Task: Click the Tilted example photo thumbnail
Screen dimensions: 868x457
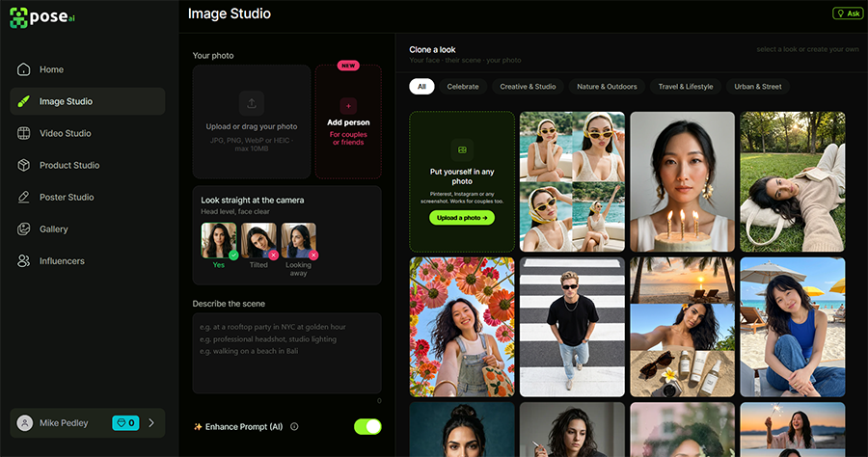Action: point(258,241)
